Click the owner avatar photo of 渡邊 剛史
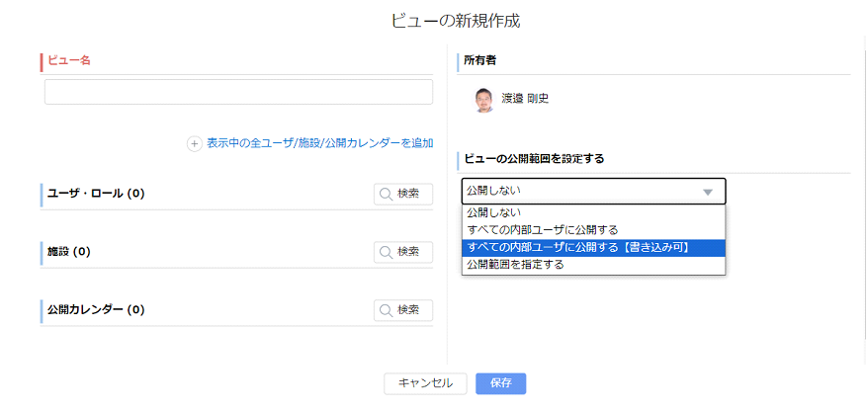Viewport: 868px width, 410px height. click(x=484, y=99)
